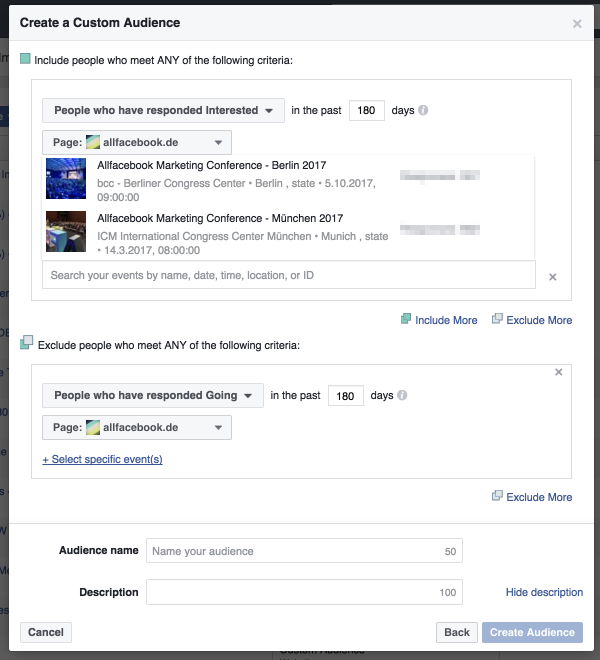Remove the exclude criteria with its X icon

point(558,372)
